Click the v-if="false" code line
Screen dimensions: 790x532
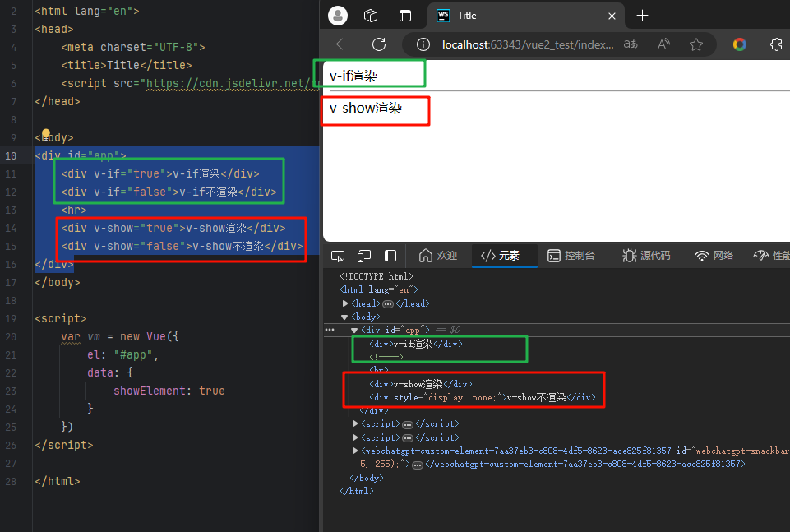(169, 192)
